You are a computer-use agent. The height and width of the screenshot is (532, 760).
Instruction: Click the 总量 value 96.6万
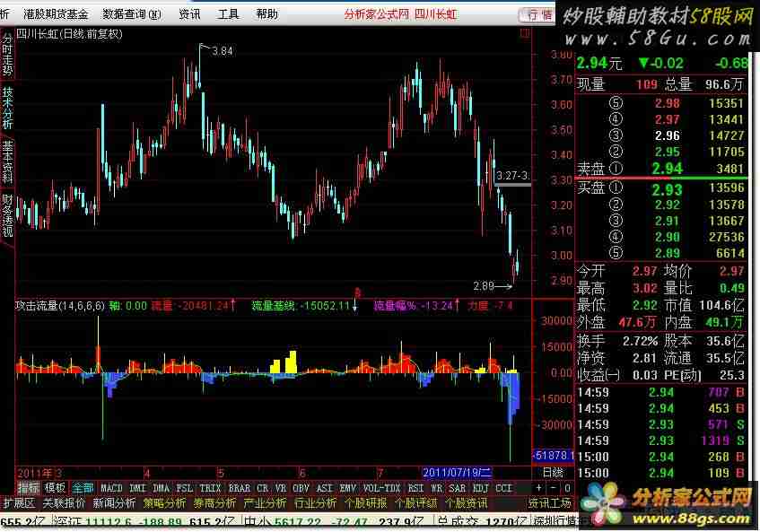(725, 84)
